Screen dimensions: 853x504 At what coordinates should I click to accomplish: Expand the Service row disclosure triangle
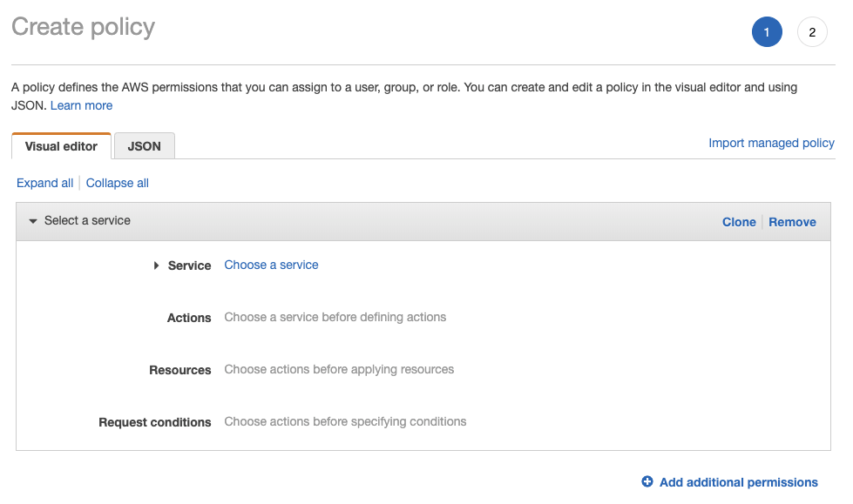[157, 265]
